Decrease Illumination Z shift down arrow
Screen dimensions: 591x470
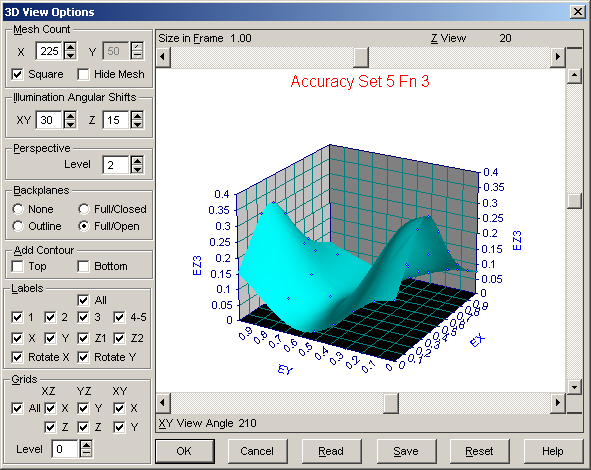coord(137,124)
